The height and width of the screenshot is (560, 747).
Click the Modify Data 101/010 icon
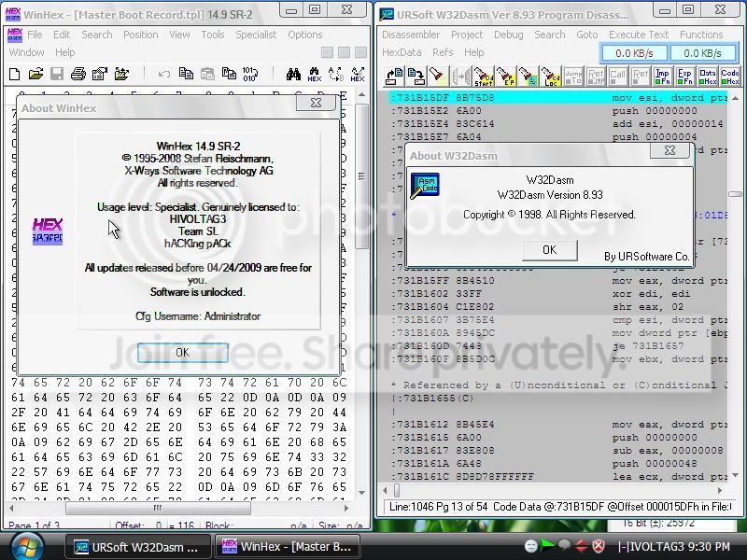point(250,74)
